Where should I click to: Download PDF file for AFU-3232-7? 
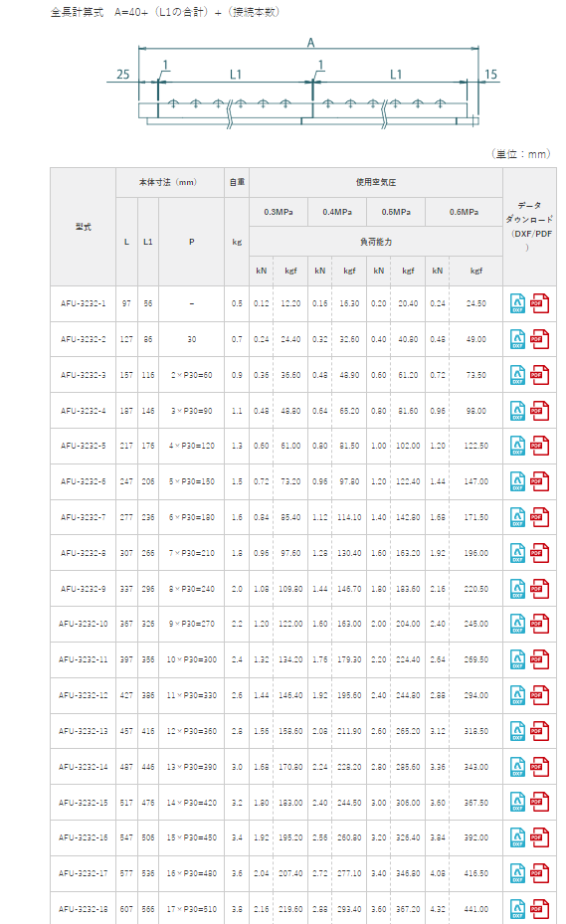539,517
